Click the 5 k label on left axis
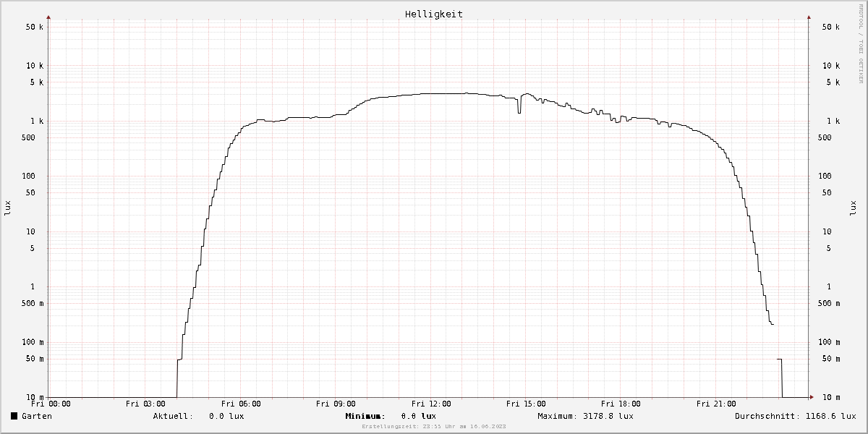 [x=37, y=82]
